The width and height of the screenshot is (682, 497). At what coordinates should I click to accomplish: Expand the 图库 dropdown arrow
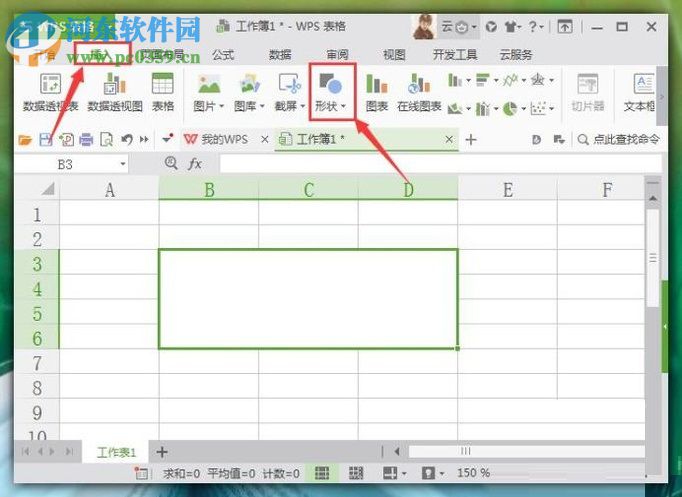point(262,106)
